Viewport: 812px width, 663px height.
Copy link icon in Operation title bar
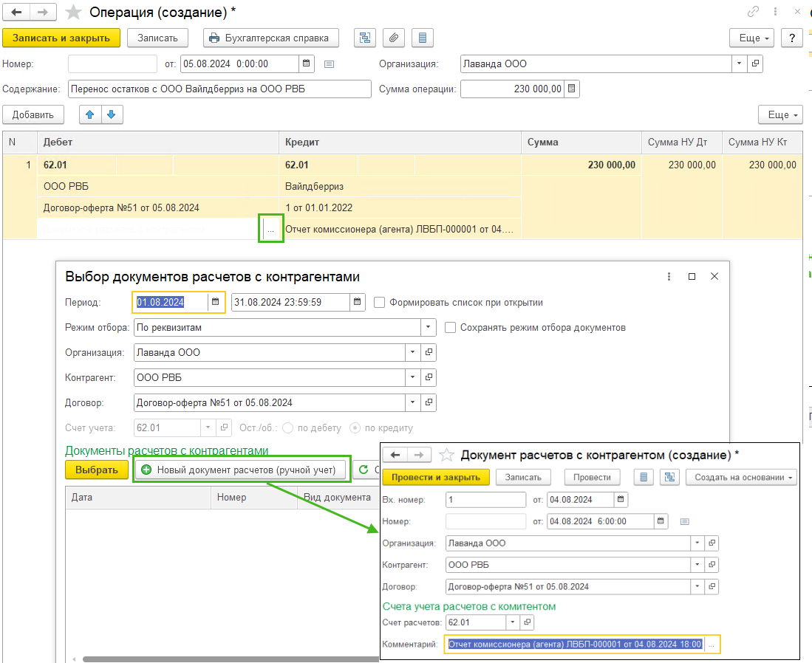[x=753, y=11]
